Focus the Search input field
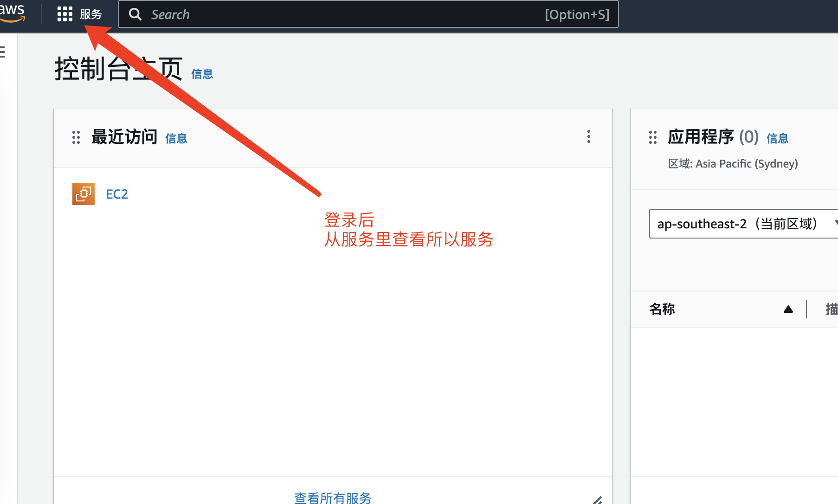 click(x=368, y=14)
